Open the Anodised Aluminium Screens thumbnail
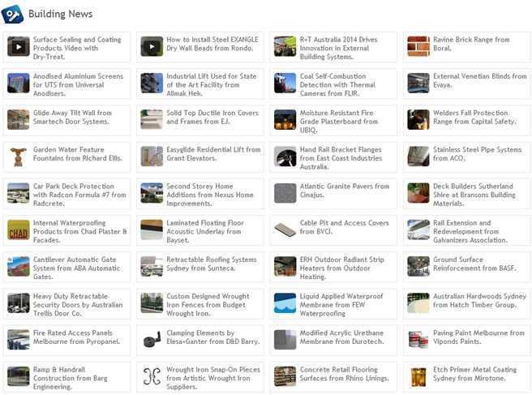The image size is (532, 395). tap(19, 84)
